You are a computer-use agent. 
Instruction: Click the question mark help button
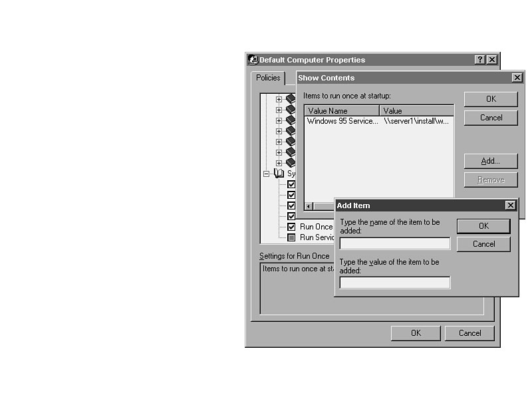point(480,60)
